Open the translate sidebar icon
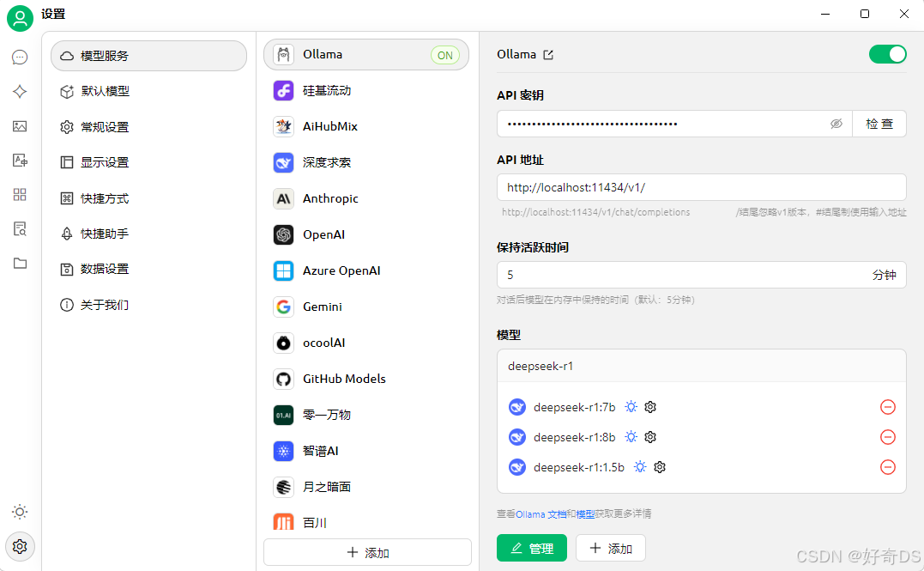The height and width of the screenshot is (571, 924). (20, 160)
